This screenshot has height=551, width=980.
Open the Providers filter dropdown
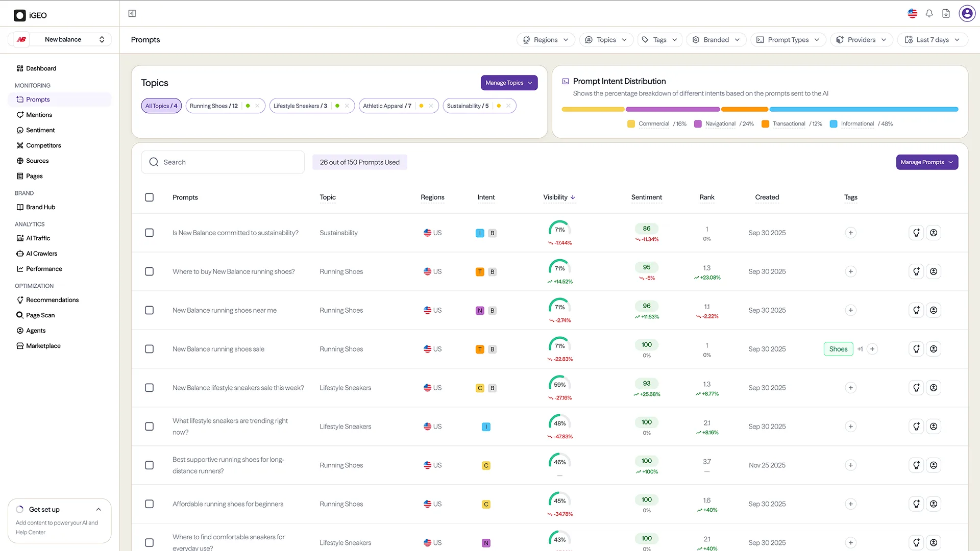tap(862, 40)
